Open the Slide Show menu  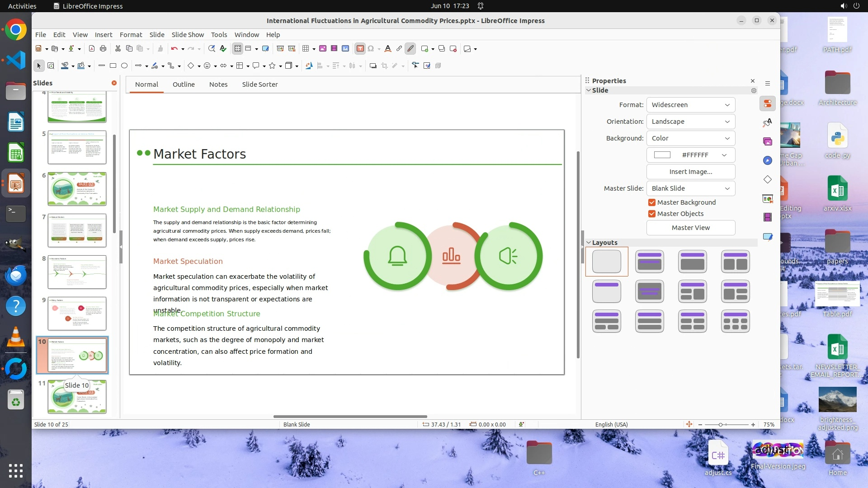(x=188, y=35)
